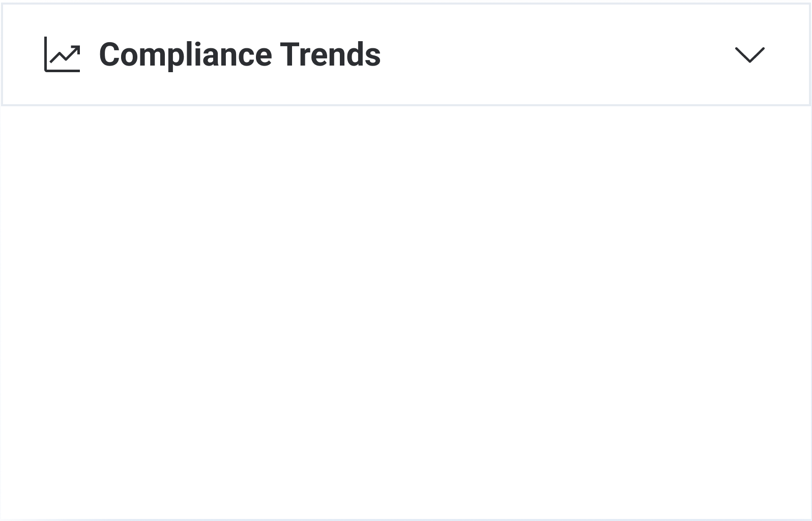Click the line chart trend icon
812x521 pixels.
62,54
